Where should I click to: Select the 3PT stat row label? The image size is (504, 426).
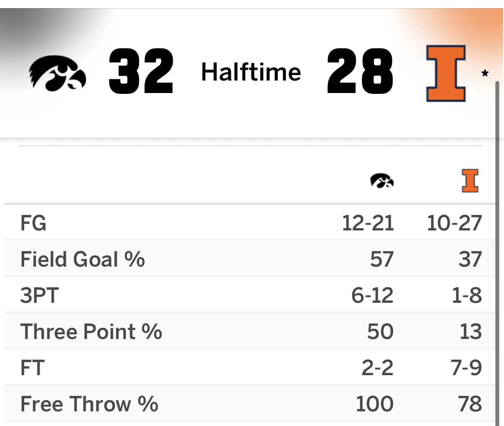[x=40, y=295]
